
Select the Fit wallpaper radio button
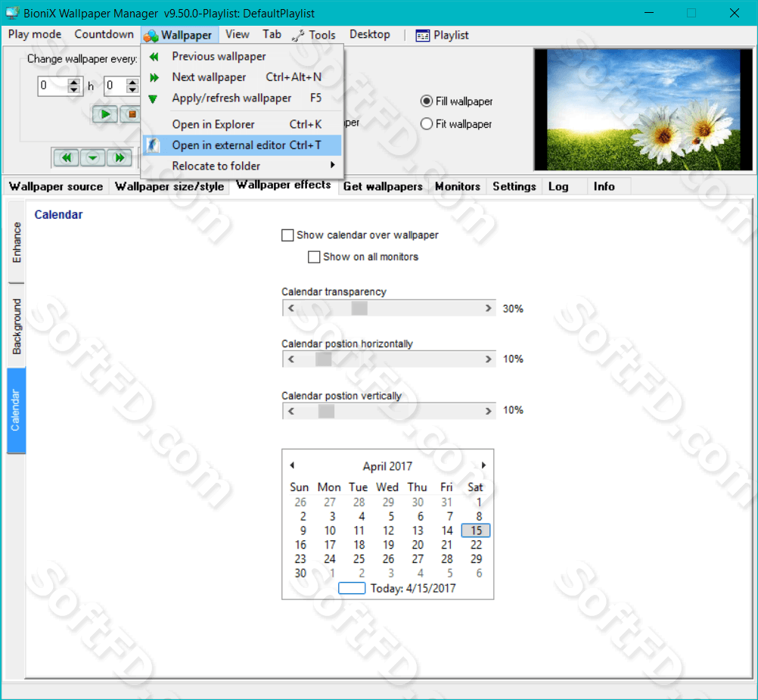pos(427,124)
